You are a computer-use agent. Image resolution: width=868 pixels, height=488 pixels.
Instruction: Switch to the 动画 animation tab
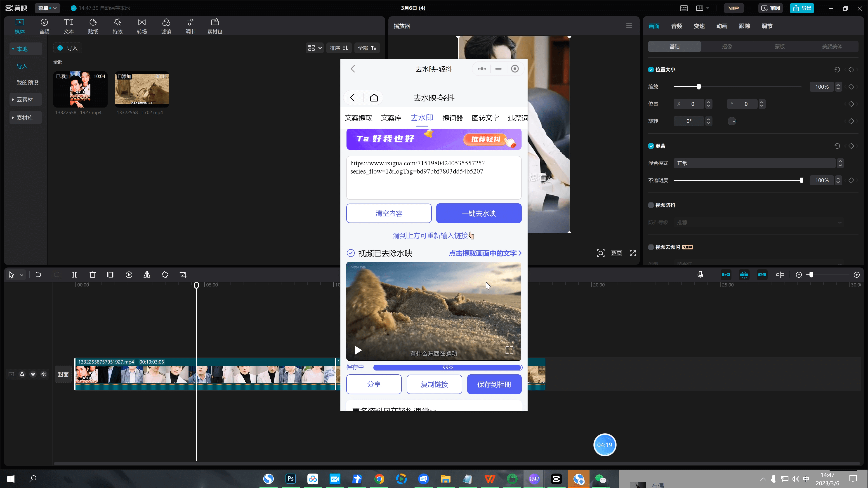click(722, 26)
